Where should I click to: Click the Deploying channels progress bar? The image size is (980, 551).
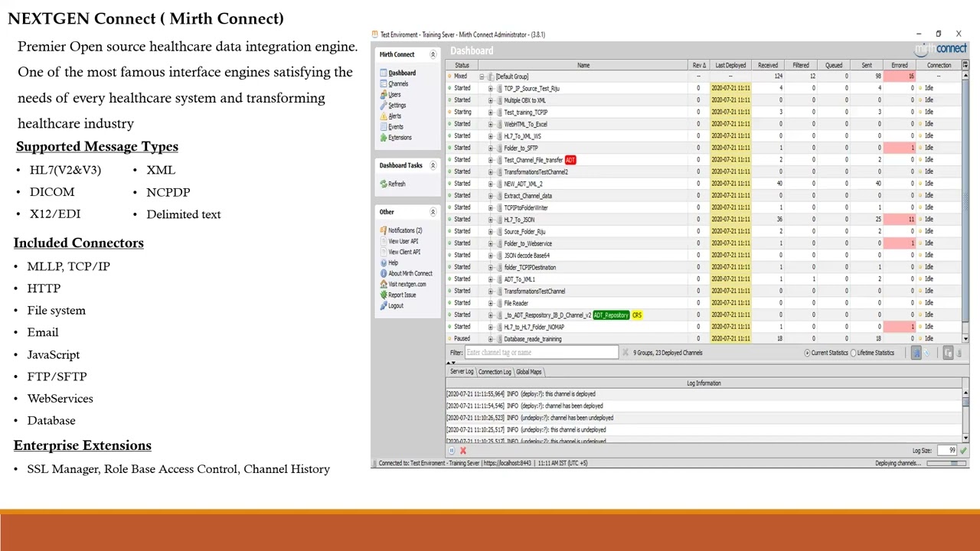tap(946, 463)
